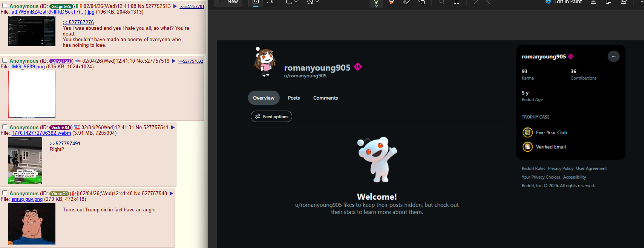Select the image crop tool

pos(442,2)
